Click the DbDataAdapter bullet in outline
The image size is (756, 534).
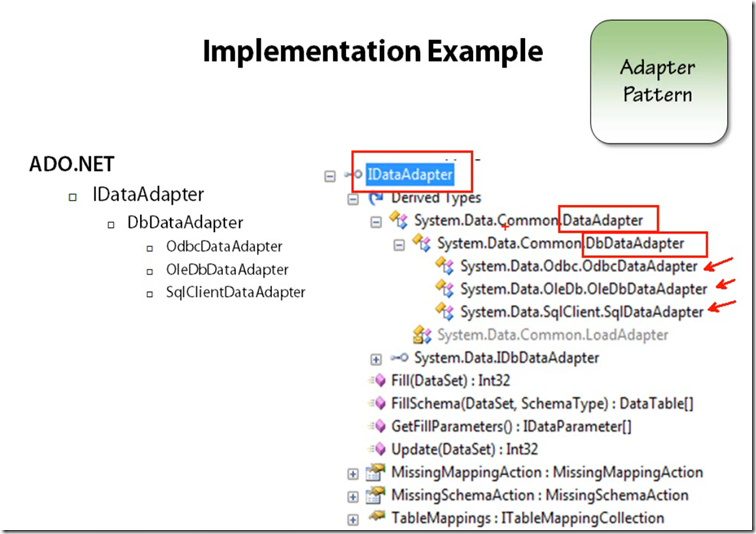(x=185, y=223)
